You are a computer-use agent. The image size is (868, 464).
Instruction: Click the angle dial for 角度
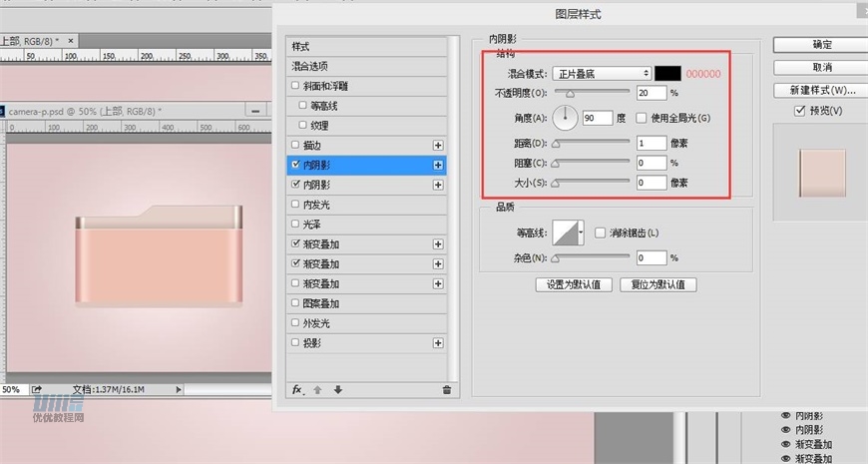565,118
